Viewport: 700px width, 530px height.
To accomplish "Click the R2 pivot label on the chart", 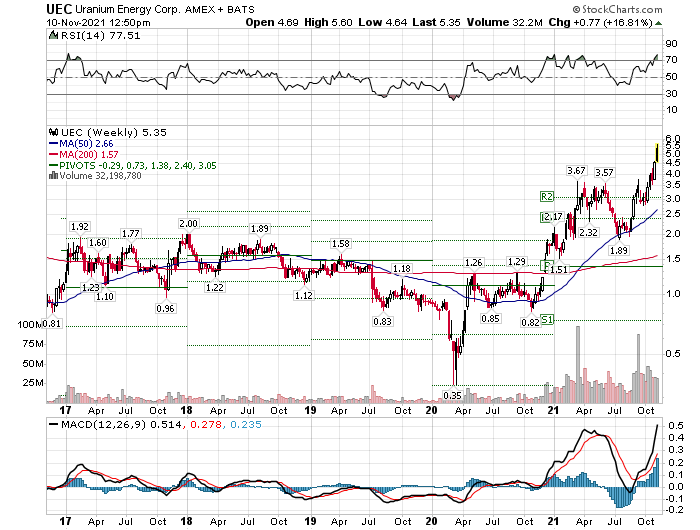I will click(x=546, y=196).
